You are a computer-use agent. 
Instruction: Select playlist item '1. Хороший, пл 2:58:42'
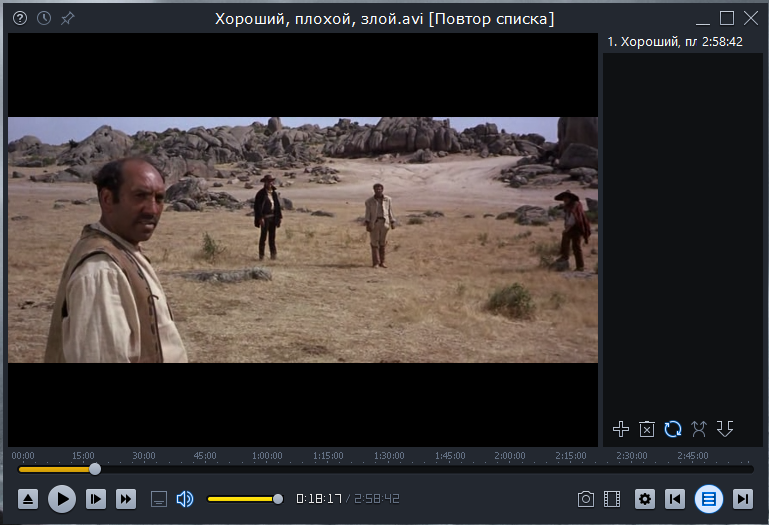tap(683, 42)
